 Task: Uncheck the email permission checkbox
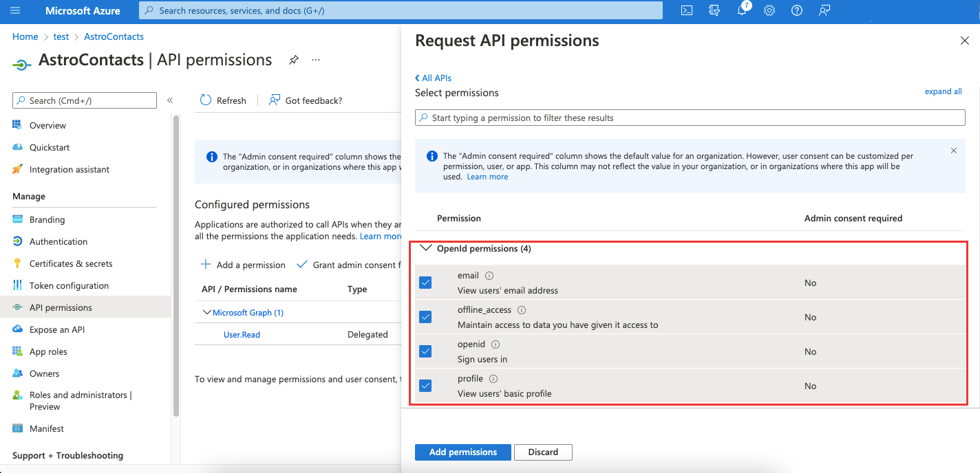point(425,283)
